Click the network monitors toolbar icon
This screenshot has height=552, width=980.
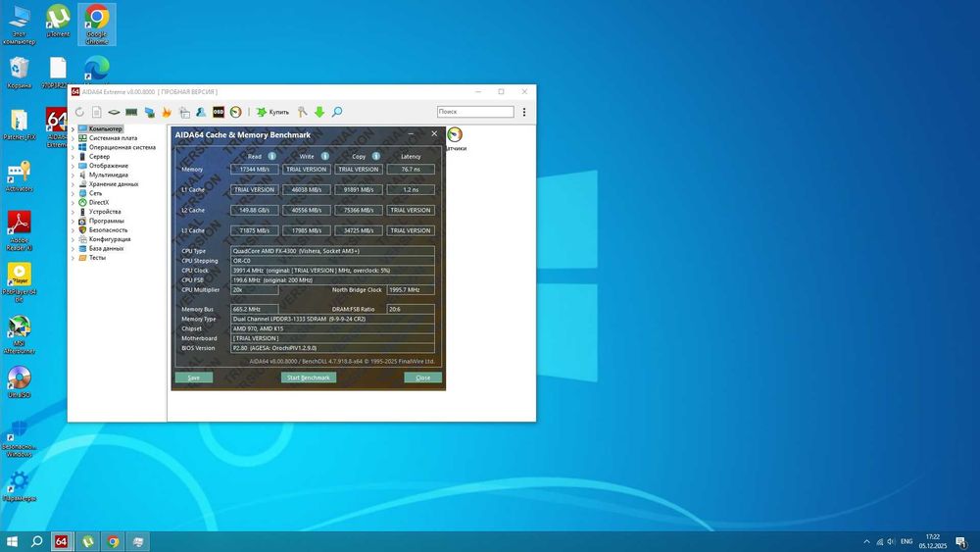click(x=149, y=112)
